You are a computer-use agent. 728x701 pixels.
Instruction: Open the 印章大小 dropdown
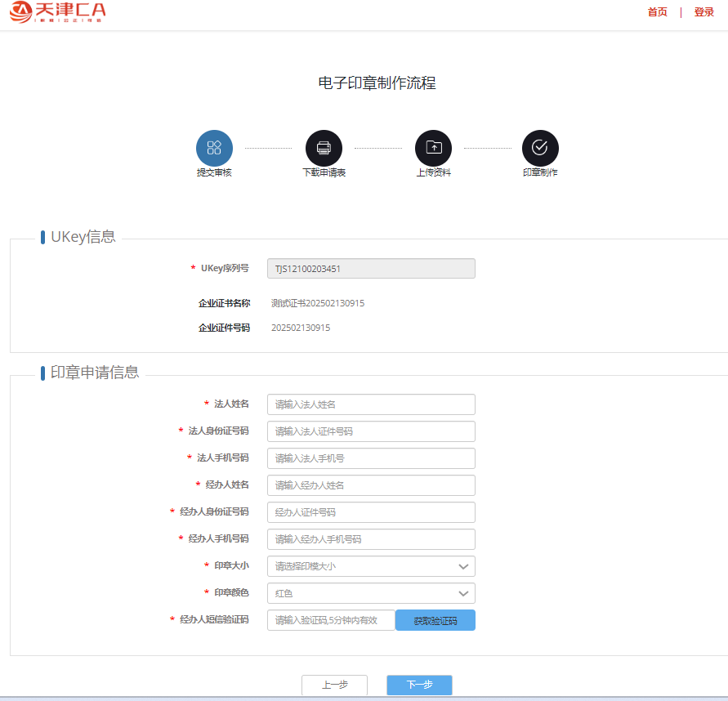coord(371,566)
